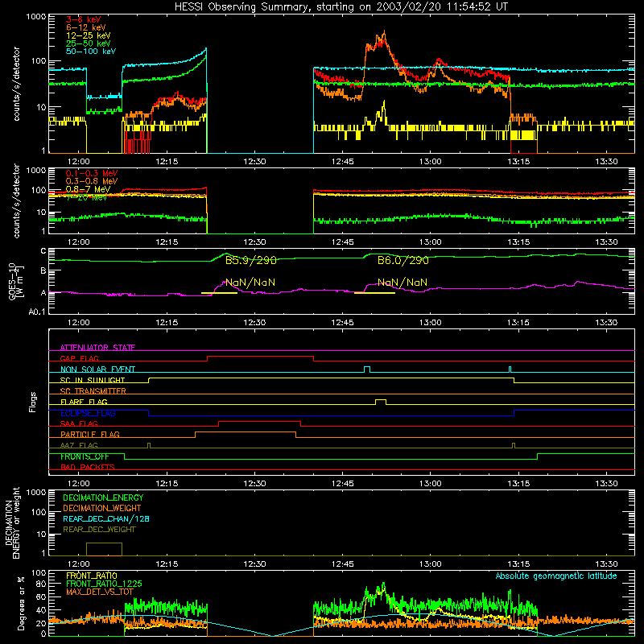Click the rectangular REAR_DEC_WEIGHT step in decimation plot
This screenshot has width=644, height=644.
(x=104, y=549)
